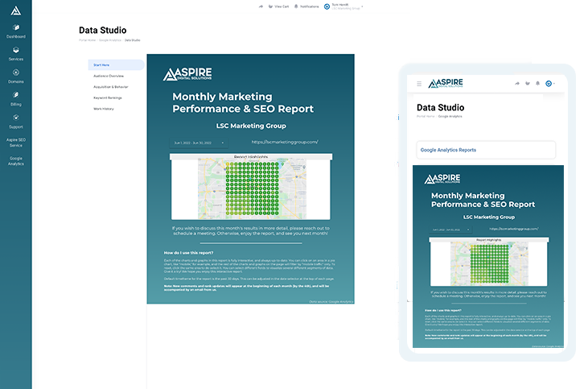Image resolution: width=588 pixels, height=389 pixels.
Task: Click the Aspire logo in tablet report
Action: (442, 179)
